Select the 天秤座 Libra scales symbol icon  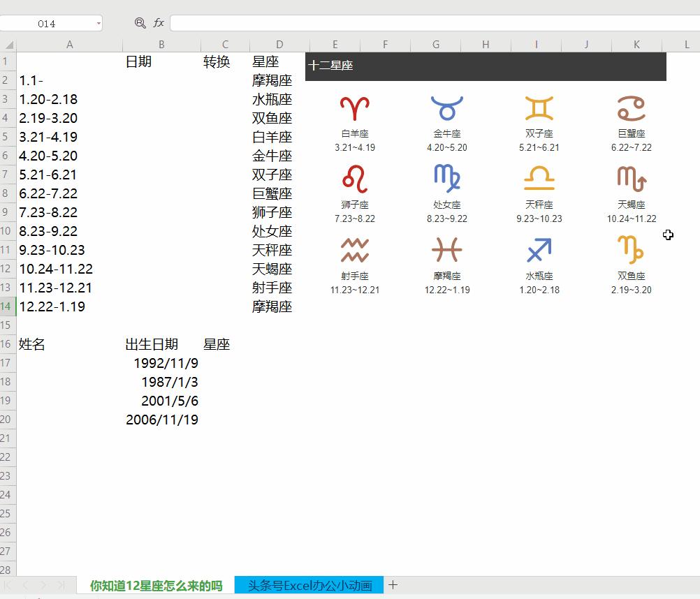coord(538,179)
